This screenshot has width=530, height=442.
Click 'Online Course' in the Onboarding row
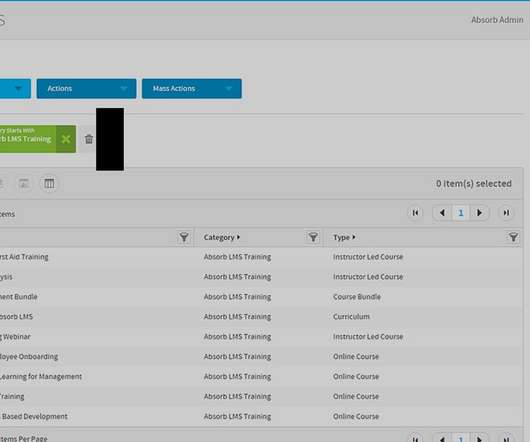tap(356, 357)
